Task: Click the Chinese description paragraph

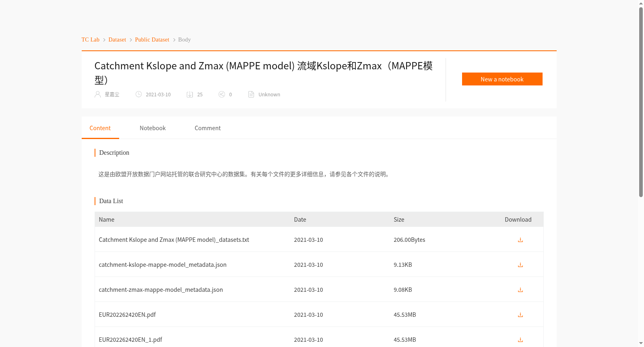Action: [x=244, y=174]
